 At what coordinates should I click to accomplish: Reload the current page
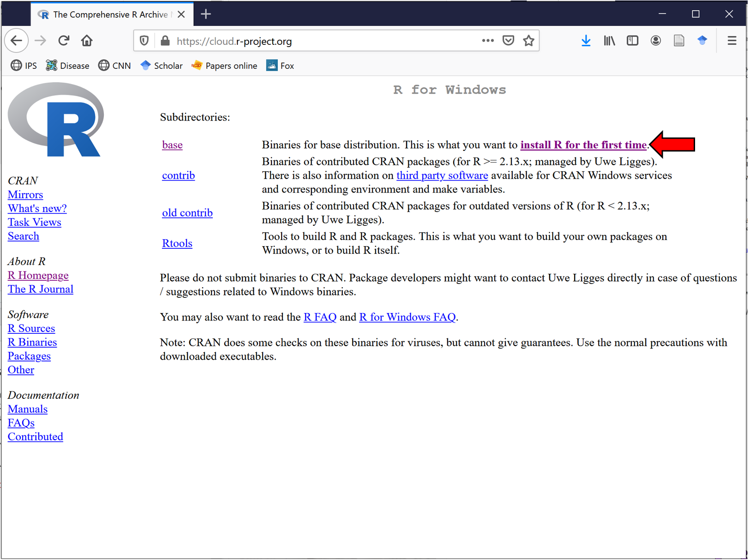[x=64, y=41]
